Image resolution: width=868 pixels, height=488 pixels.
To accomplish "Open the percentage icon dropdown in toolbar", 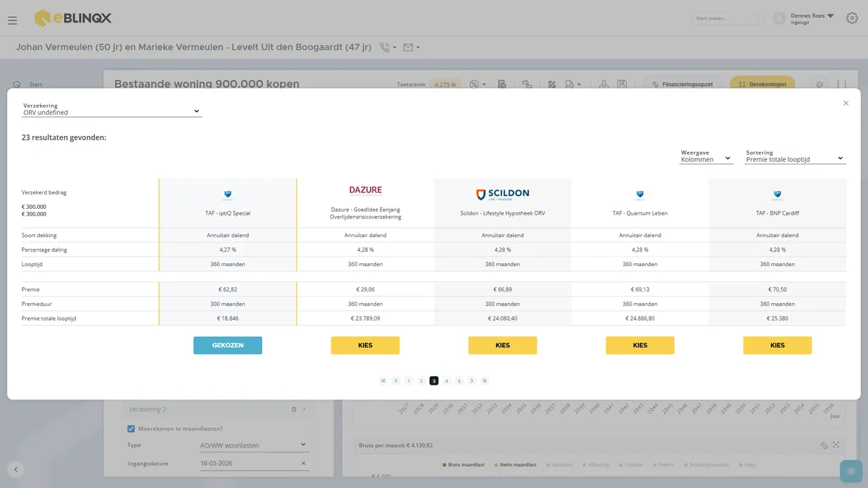I will click(477, 85).
